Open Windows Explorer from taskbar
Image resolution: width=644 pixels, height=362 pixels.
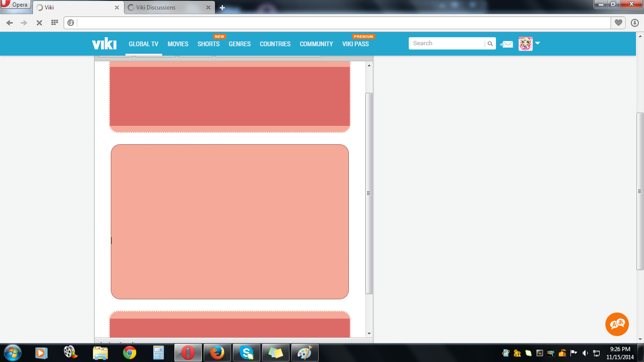(x=100, y=353)
